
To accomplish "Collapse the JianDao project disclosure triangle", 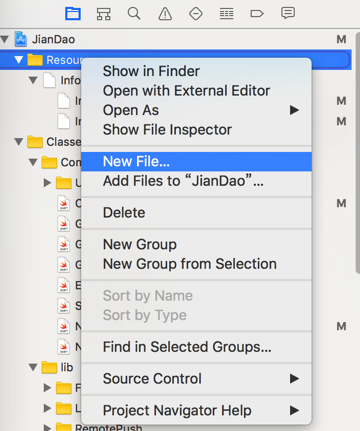I will (x=5, y=39).
